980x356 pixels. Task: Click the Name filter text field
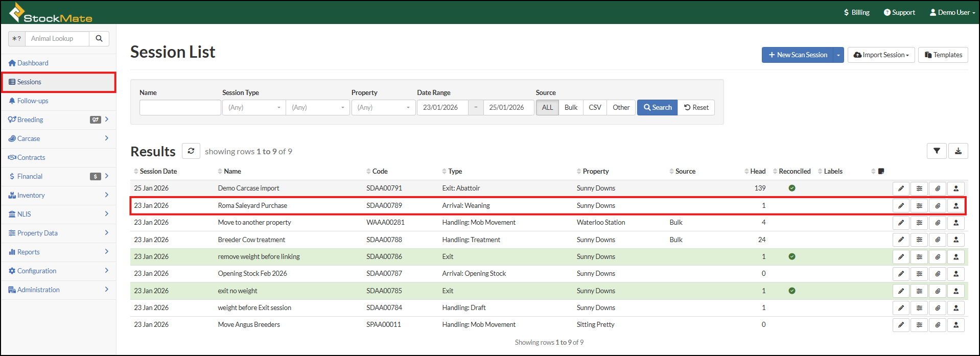coord(180,108)
